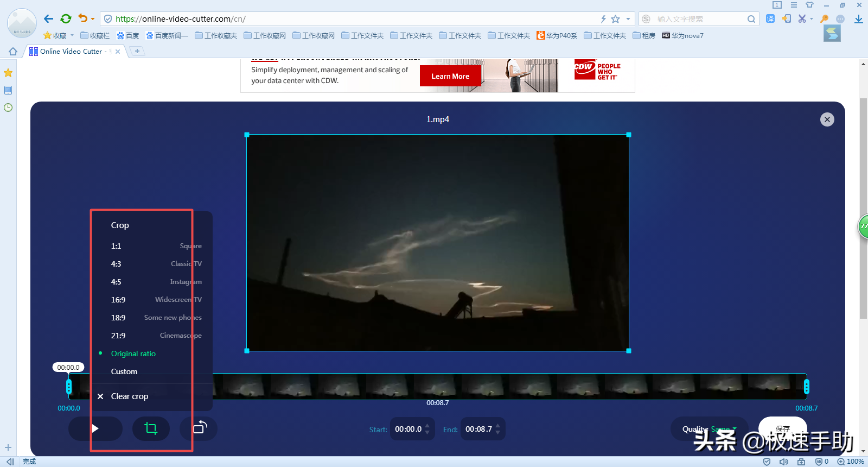
Task: Click the top-left crop corner handle
Action: 247,135
